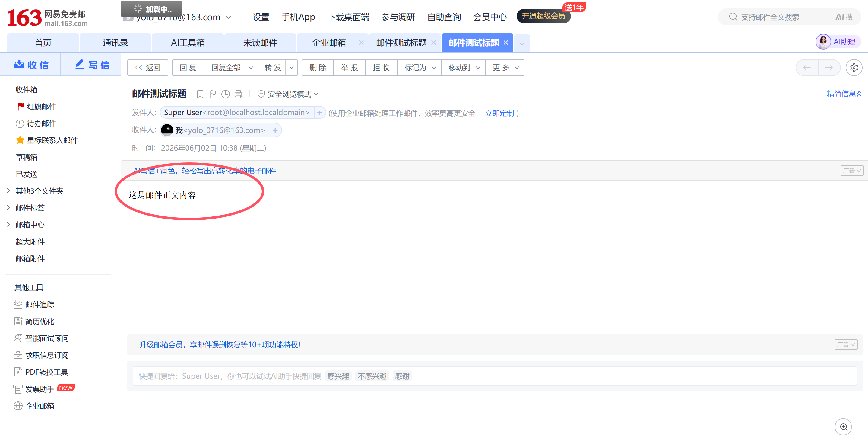Image resolution: width=868 pixels, height=439 pixels.
Task: Click the 感谢 quick reply chip
Action: [x=402, y=376]
